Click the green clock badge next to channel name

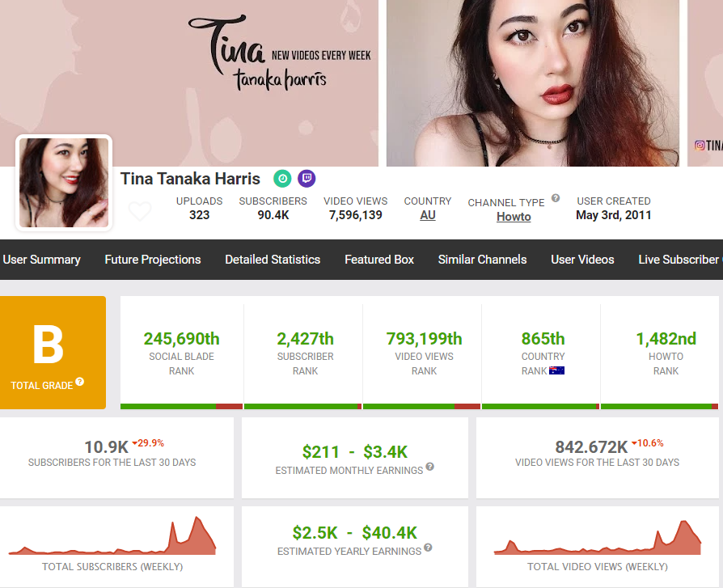[x=282, y=179]
